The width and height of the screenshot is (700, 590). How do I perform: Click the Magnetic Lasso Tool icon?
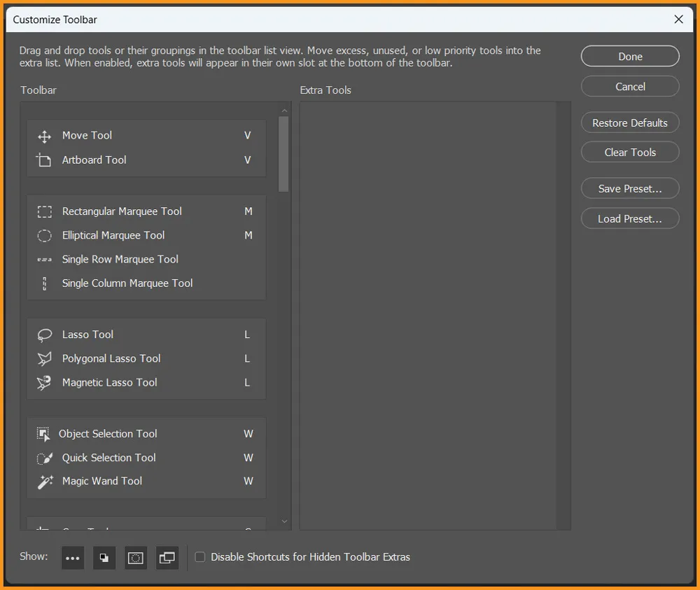pos(44,382)
